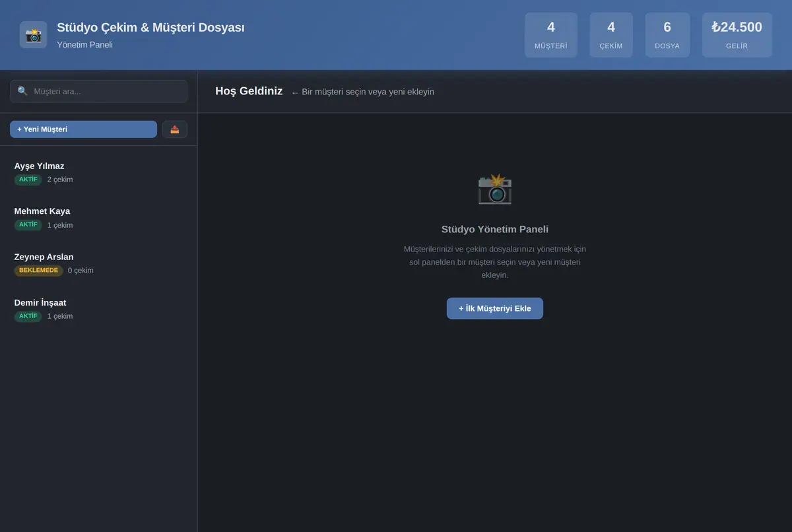Click the export icon button beside Yeni Müşteri

coord(175,129)
